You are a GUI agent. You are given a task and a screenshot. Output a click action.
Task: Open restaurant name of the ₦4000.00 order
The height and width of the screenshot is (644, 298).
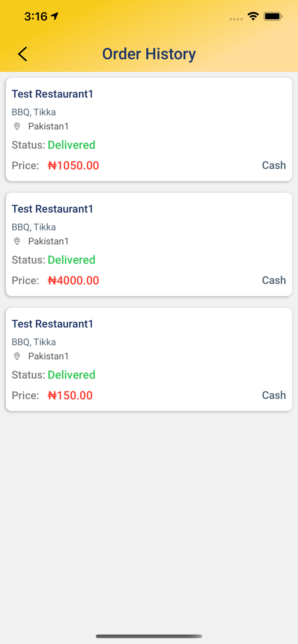(52, 209)
